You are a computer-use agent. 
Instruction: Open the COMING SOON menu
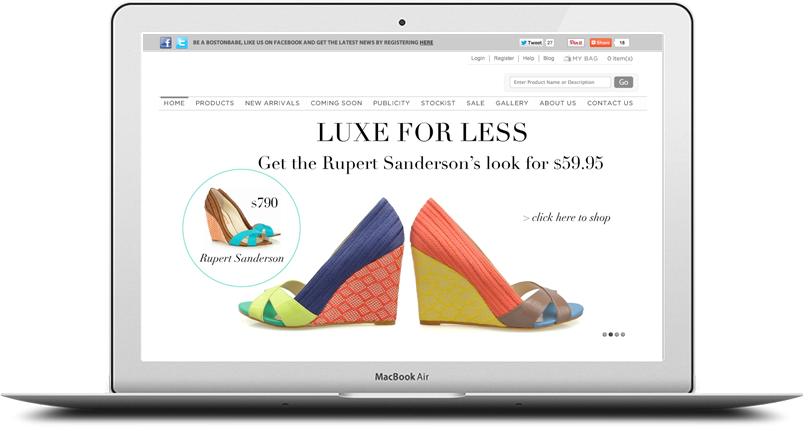point(336,103)
